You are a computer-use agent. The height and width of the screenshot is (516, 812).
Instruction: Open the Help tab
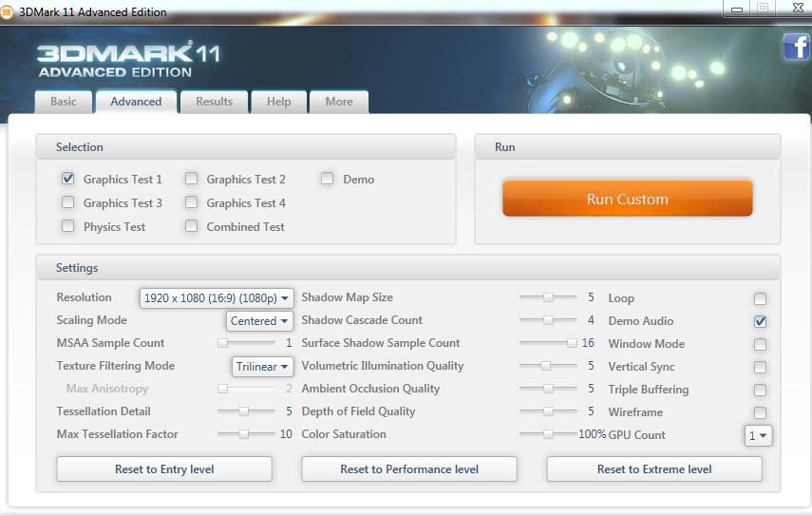[278, 102]
